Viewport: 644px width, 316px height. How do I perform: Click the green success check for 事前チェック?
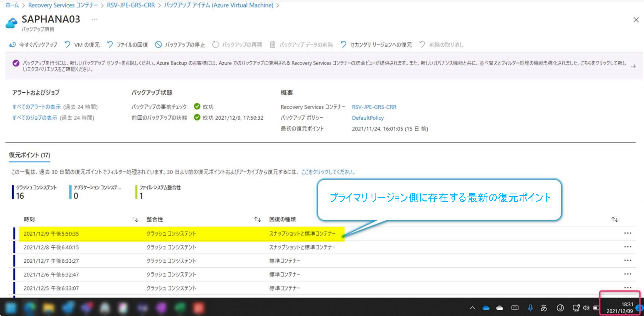pyautogui.click(x=197, y=107)
